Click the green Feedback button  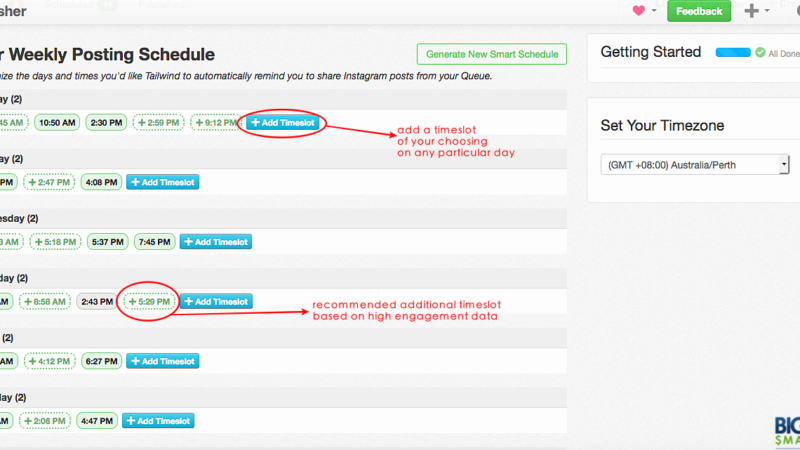(699, 11)
